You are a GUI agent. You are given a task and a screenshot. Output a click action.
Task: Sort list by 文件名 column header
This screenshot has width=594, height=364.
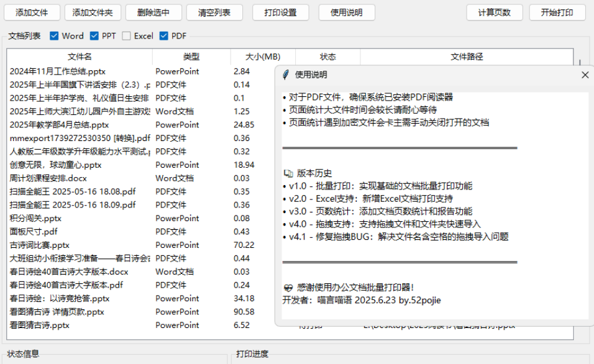[x=80, y=57]
